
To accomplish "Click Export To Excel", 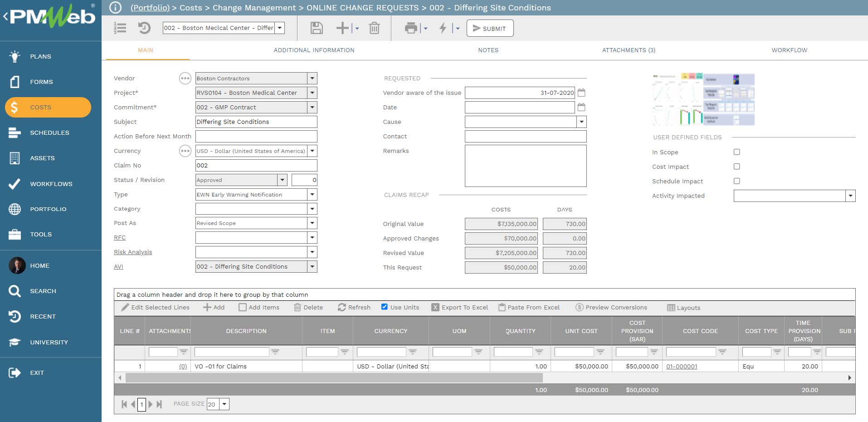I will (x=460, y=307).
